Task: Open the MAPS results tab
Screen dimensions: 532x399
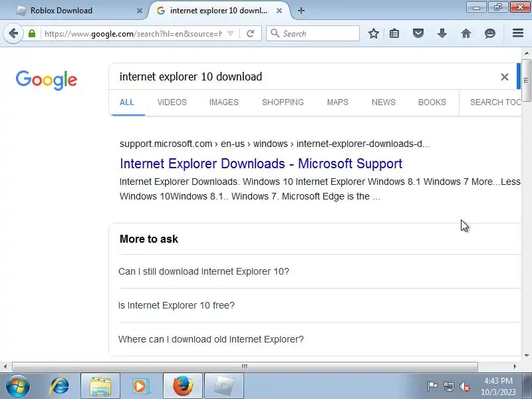Action: click(x=338, y=102)
